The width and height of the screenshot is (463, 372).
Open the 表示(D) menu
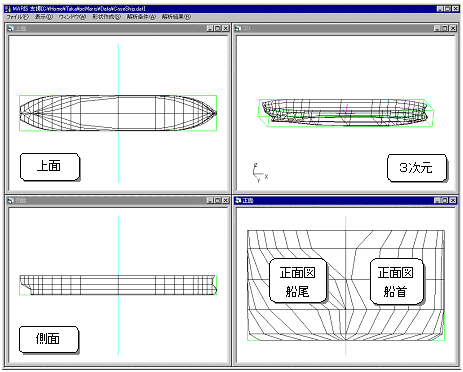(44, 17)
